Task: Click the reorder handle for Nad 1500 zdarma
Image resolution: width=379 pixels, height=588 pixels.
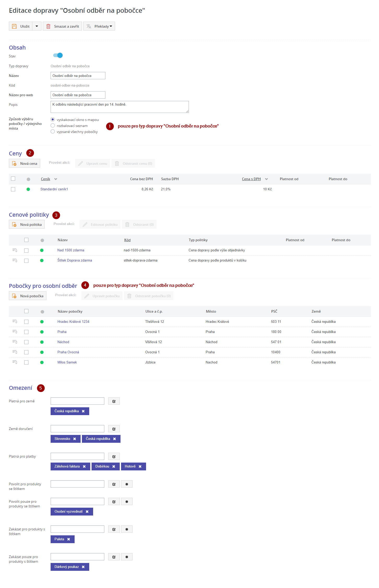Action: [x=15, y=250]
